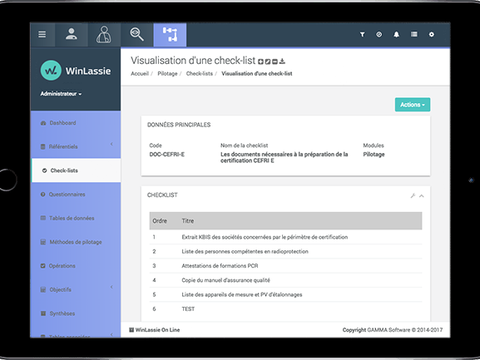The width and height of the screenshot is (480, 360).
Task: Select row 'Attestations de formations PCR'
Action: pos(286,266)
